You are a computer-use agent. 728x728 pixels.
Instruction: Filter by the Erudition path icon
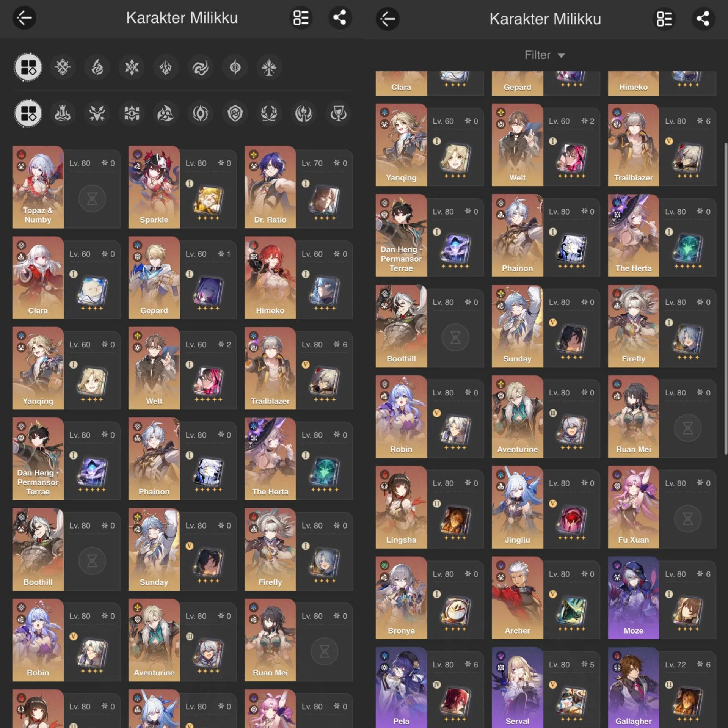[132, 113]
